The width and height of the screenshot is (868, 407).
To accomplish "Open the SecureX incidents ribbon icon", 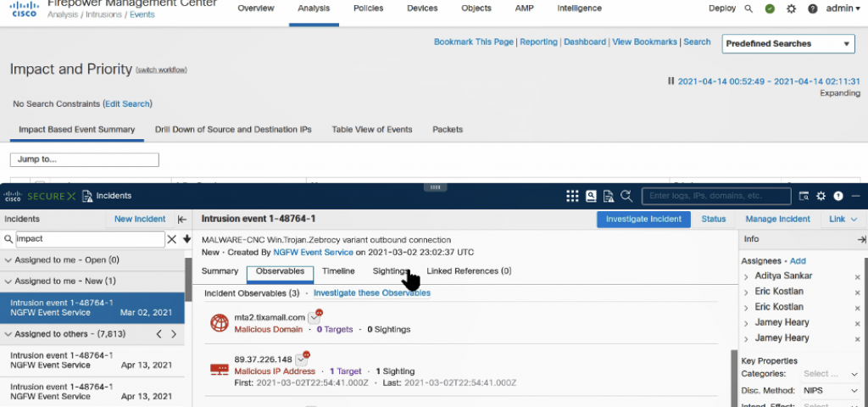I will coord(609,196).
